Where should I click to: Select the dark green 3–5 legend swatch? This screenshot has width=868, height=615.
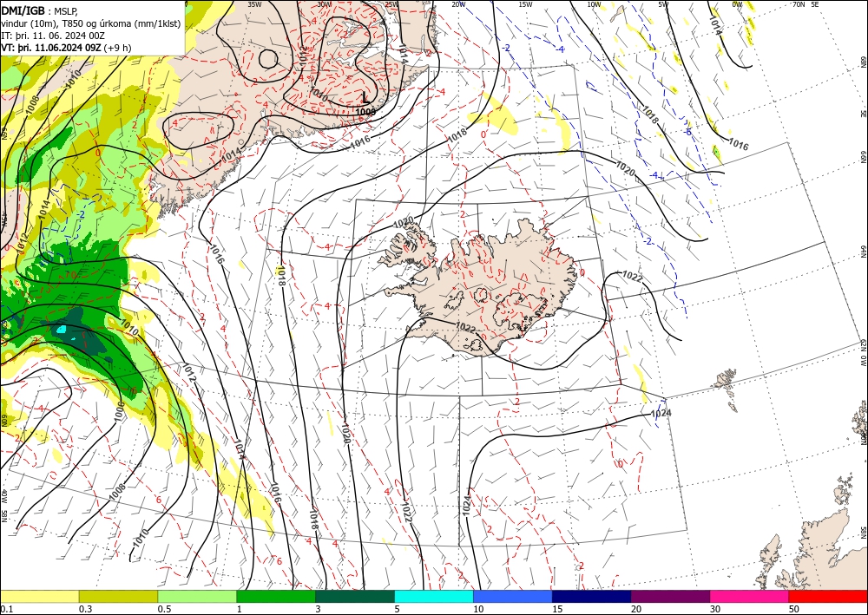click(355, 596)
